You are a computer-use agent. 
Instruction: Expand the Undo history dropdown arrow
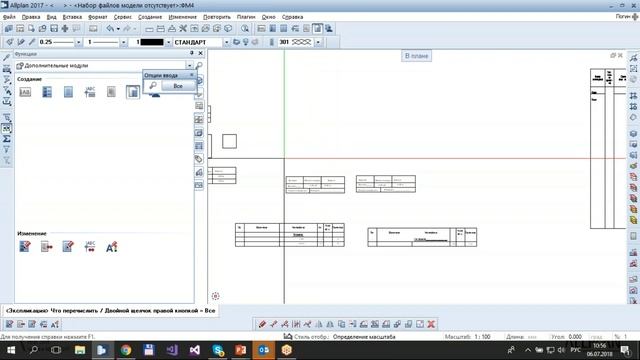[x=118, y=29]
